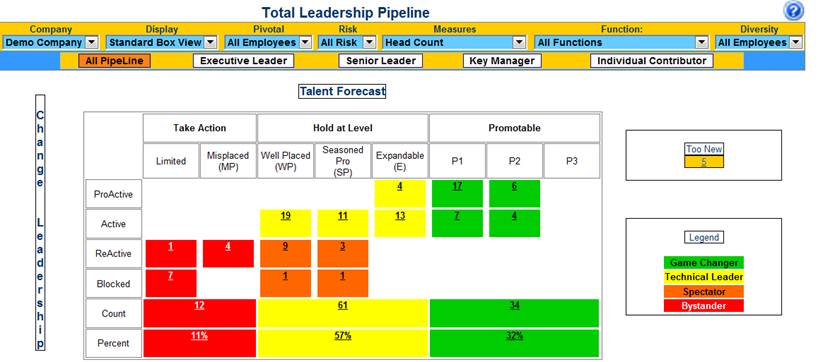Click the ProActive row label
The height and width of the screenshot is (362, 835).
coord(113,194)
